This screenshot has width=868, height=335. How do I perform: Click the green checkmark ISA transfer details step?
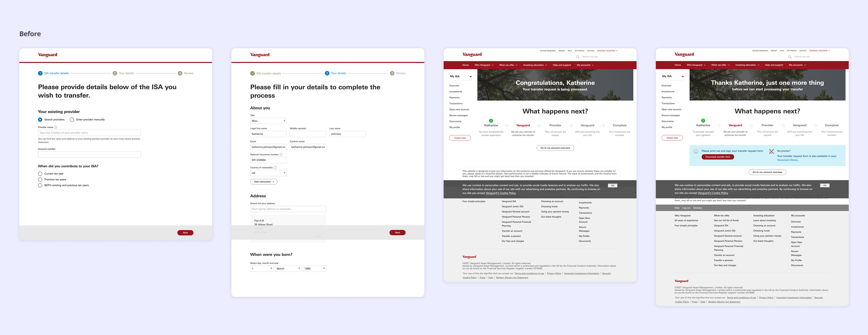point(252,73)
